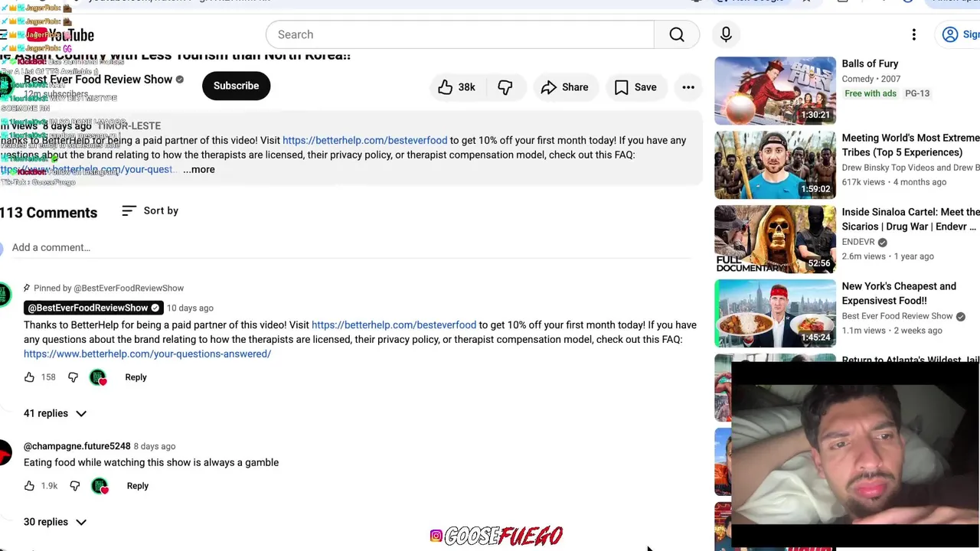Subscribe to Best Ever Food Review Show
The height and width of the screenshot is (551, 980).
[x=236, y=86]
